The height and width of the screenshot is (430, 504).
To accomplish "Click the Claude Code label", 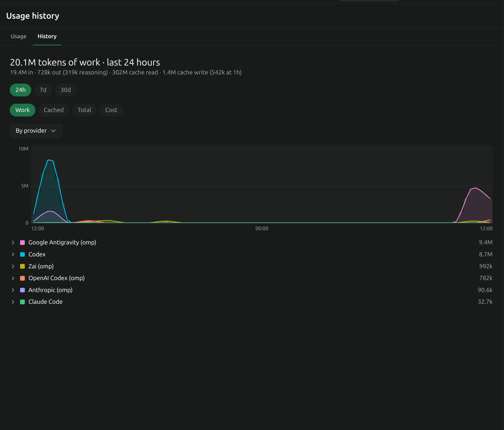I will (x=45, y=302).
